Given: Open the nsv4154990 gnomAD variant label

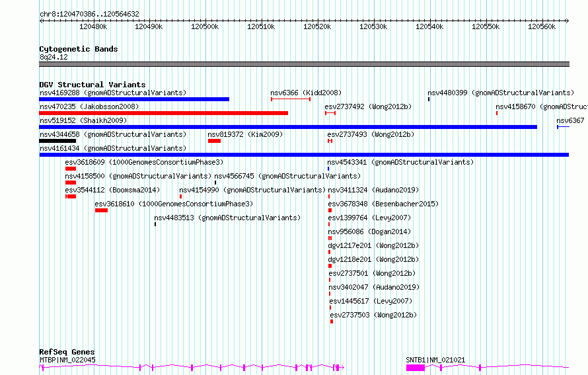Looking at the screenshot, I should coord(252,190).
